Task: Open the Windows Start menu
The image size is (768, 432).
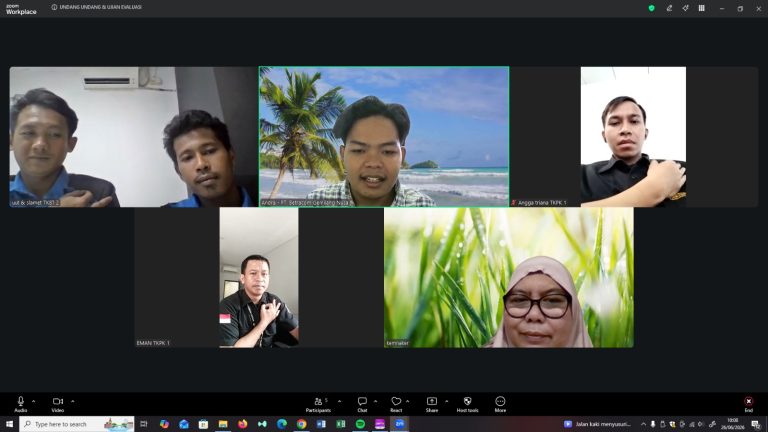Action: tap(9, 424)
